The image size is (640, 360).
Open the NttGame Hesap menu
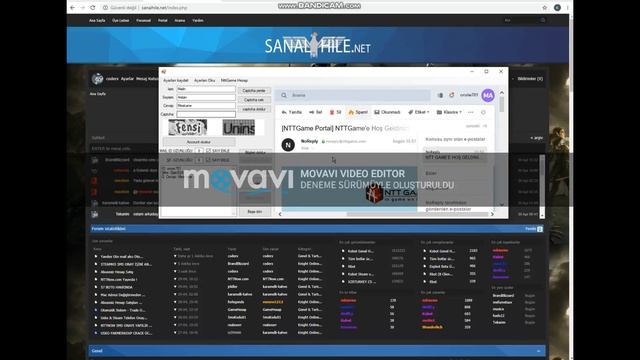234,80
